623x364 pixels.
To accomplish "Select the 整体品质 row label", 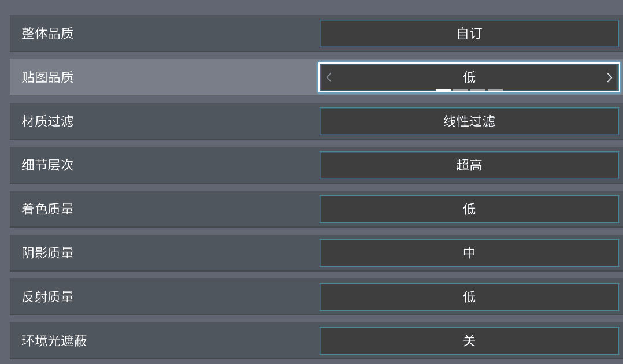I will (47, 34).
